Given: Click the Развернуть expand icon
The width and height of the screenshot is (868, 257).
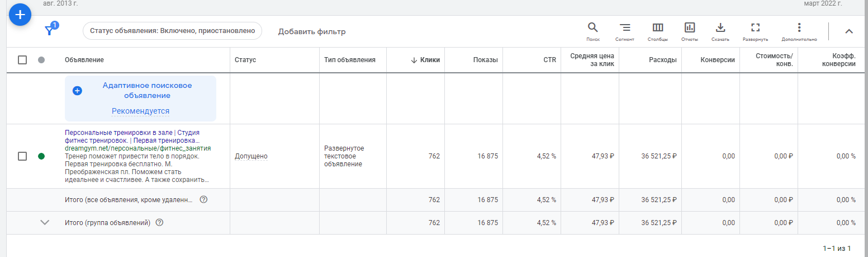Looking at the screenshot, I should [755, 31].
